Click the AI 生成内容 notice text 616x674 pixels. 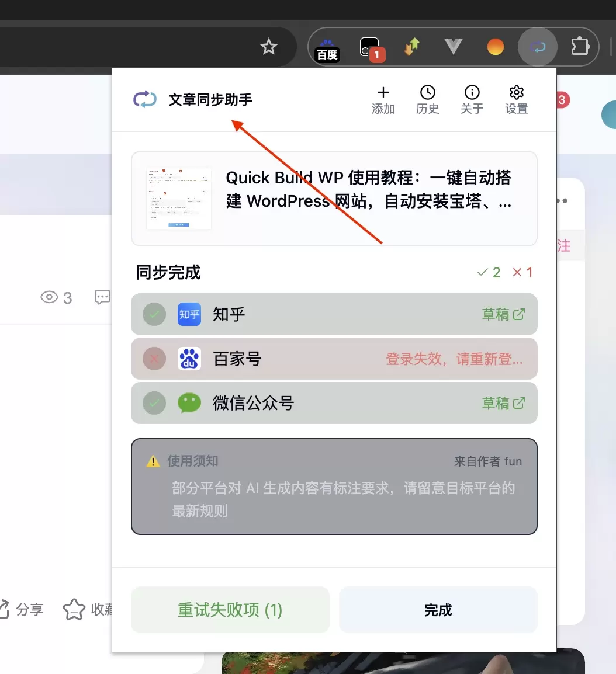click(343, 499)
